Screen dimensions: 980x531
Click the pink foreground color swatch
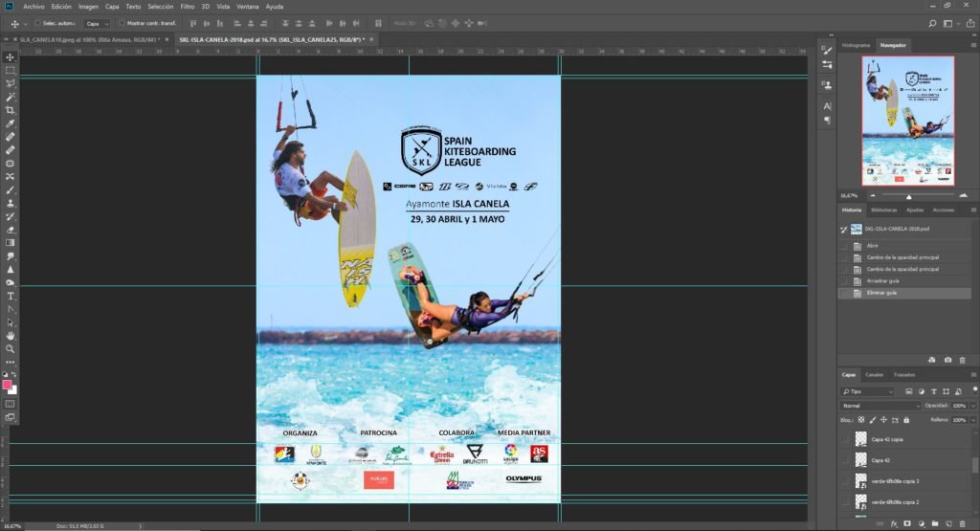coord(7,385)
